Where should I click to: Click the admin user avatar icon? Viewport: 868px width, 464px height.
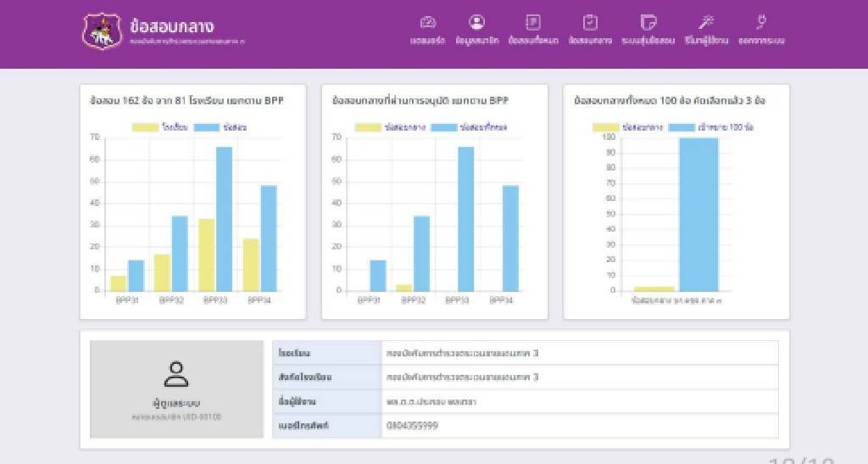point(176,373)
